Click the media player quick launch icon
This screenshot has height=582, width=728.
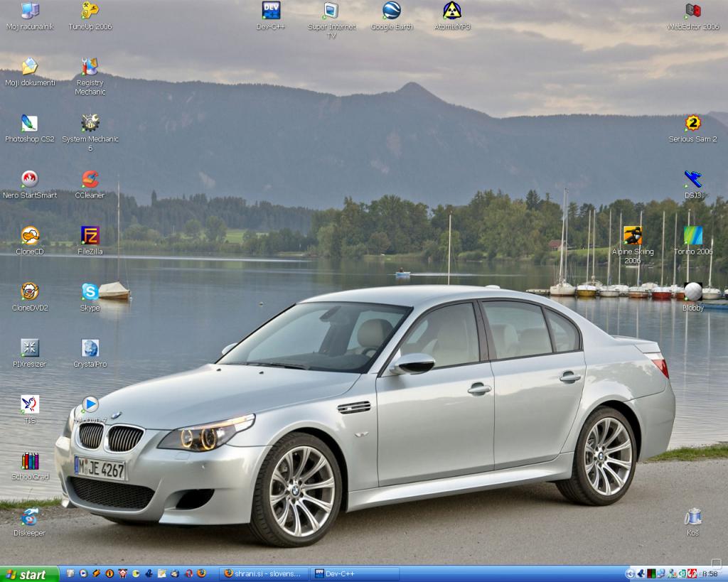coord(83,573)
